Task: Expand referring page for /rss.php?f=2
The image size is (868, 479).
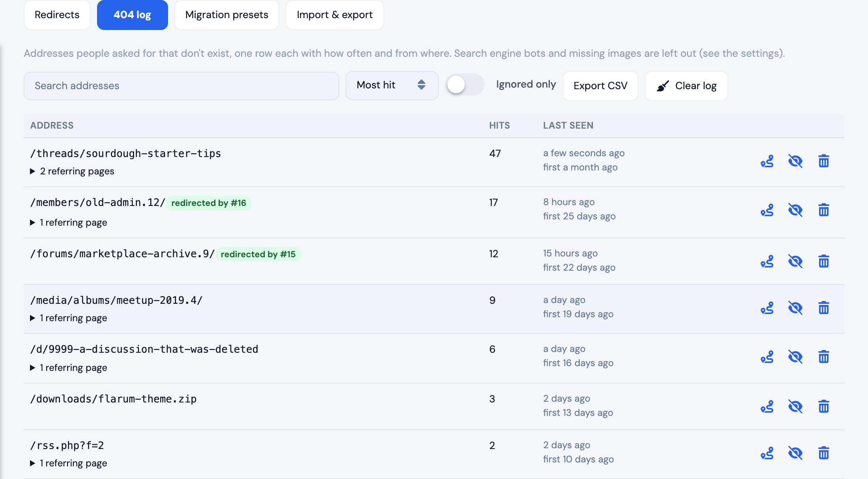Action: pos(69,463)
